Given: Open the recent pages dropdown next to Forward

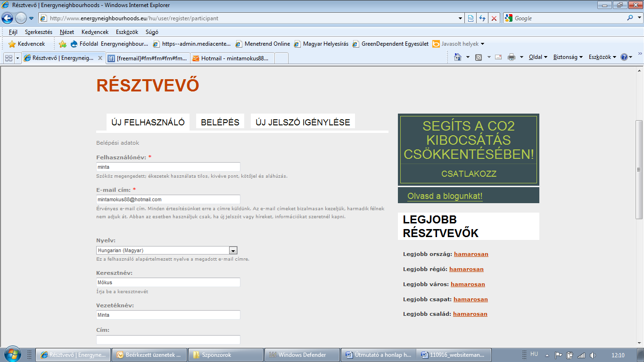Looking at the screenshot, I should tap(31, 18).
